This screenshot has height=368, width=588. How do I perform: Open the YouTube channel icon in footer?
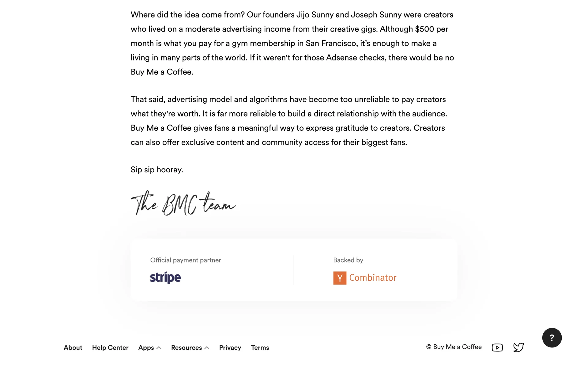[x=497, y=347]
